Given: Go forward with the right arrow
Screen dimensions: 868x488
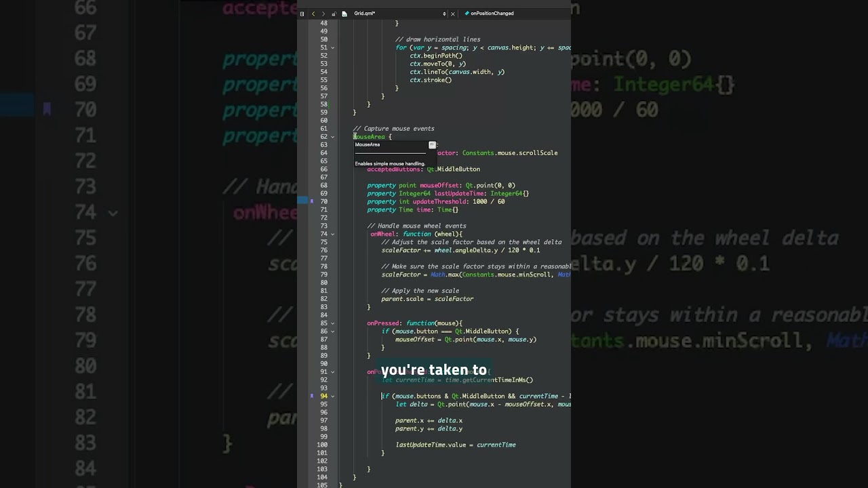Looking at the screenshot, I should [323, 14].
